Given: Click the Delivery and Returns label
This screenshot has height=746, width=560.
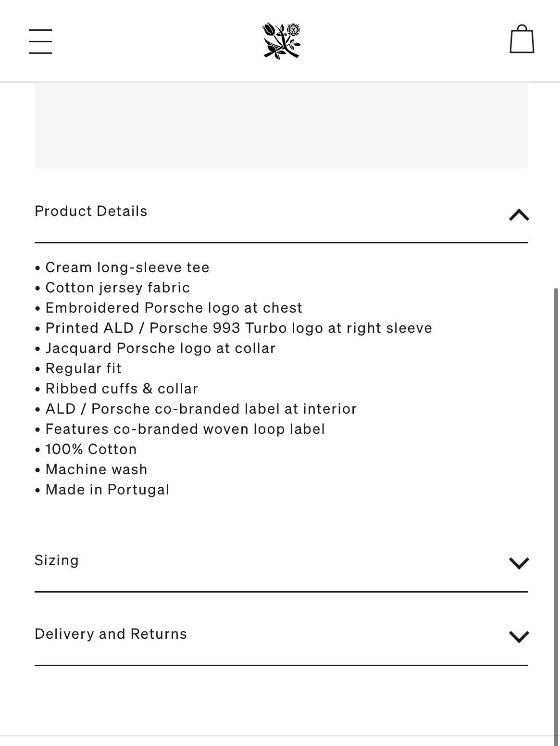Looking at the screenshot, I should [111, 634].
